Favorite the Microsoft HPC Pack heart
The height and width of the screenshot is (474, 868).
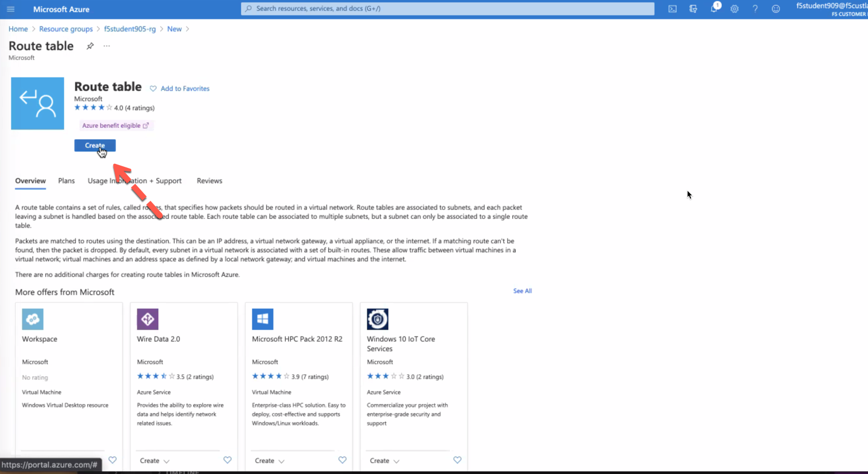342,460
